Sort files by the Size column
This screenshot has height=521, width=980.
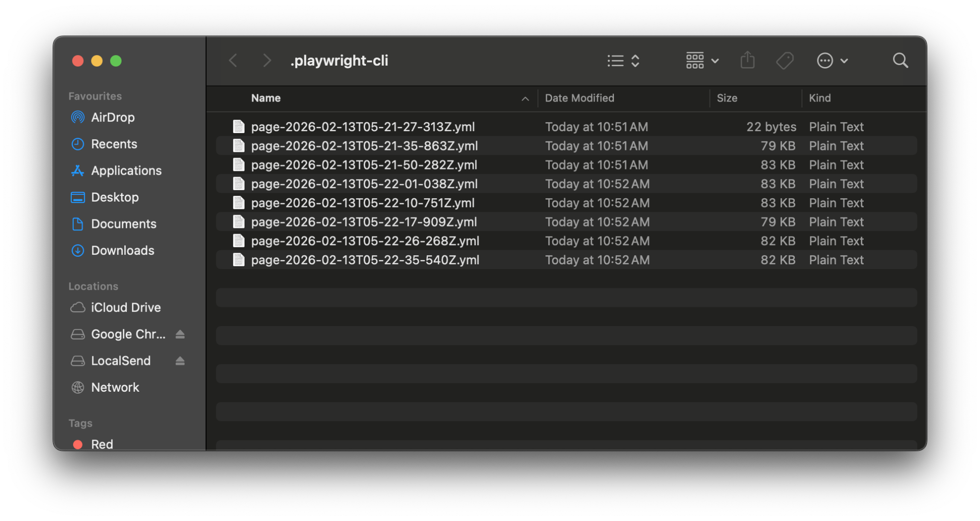(727, 98)
